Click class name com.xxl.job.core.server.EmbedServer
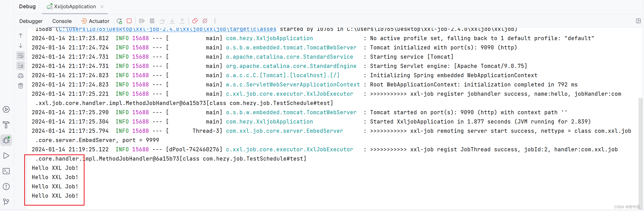Screen dimensions: 644x211 [285, 131]
